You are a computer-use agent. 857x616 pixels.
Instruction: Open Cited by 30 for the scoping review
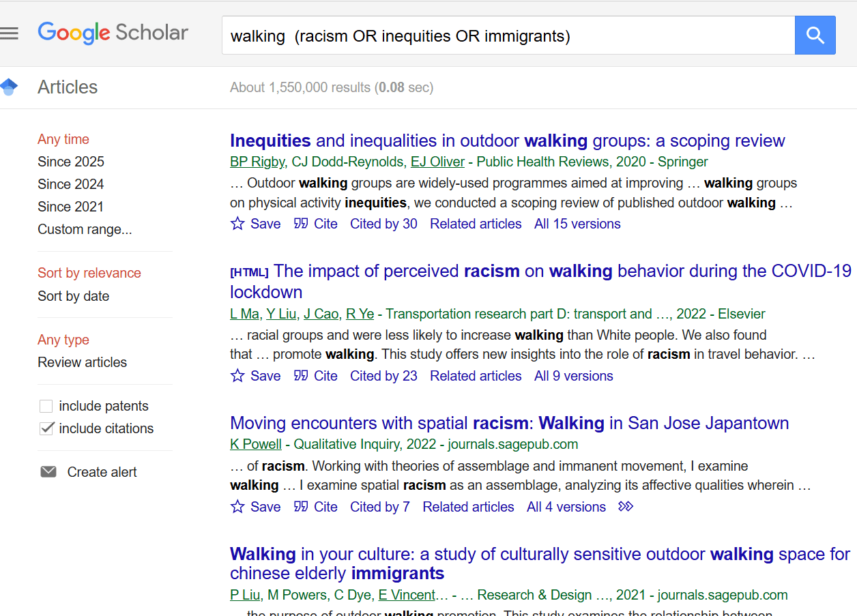click(383, 223)
